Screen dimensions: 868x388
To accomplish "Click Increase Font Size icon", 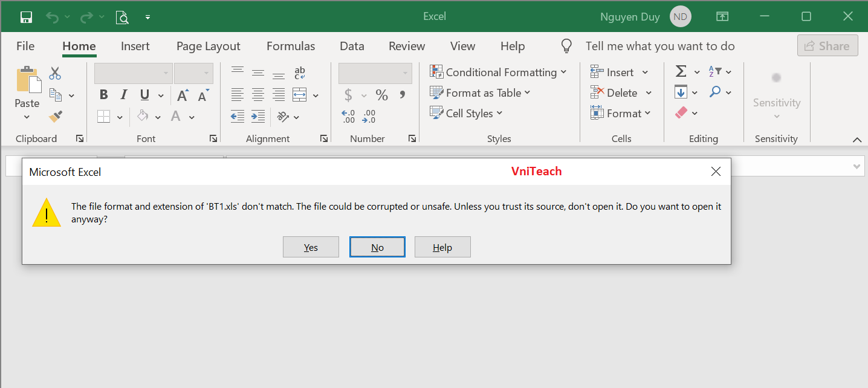I will click(x=183, y=95).
